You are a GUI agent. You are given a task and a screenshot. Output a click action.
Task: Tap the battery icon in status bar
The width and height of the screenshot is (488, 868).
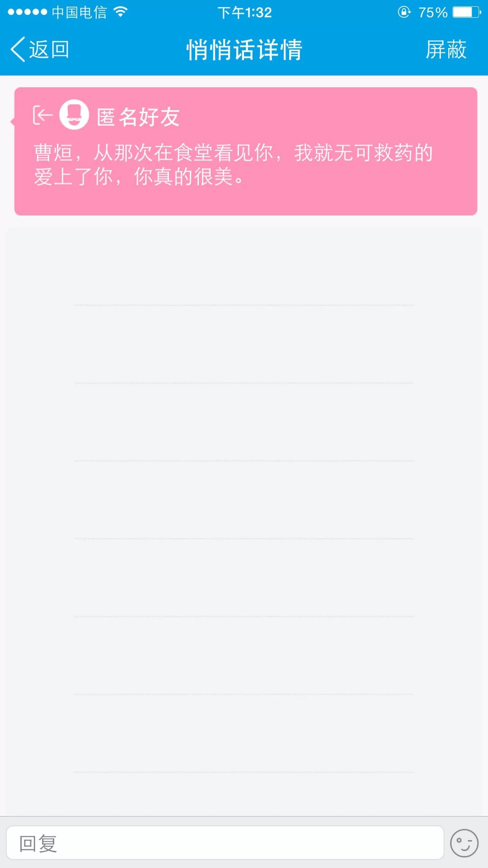[x=467, y=12]
